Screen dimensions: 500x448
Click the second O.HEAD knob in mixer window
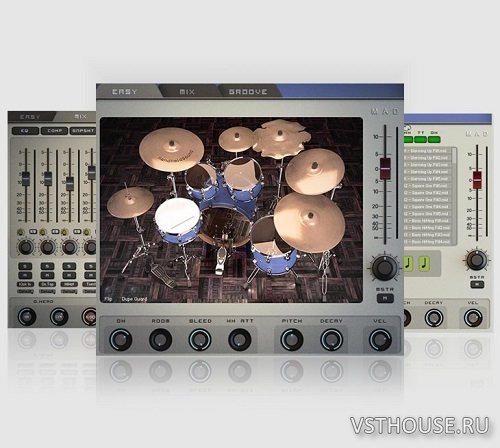point(59,316)
